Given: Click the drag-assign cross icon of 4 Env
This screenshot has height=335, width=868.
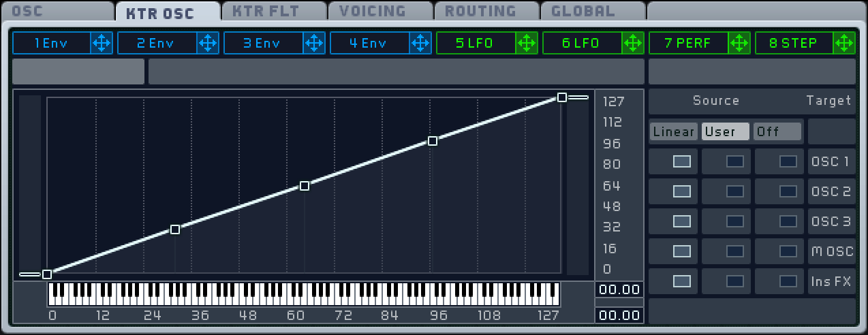Looking at the screenshot, I should [420, 44].
